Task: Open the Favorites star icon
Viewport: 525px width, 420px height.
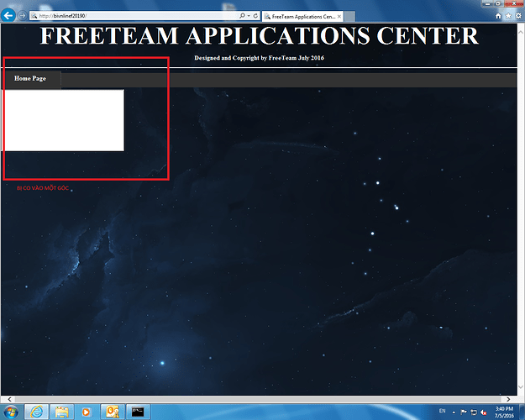Action: [508, 15]
